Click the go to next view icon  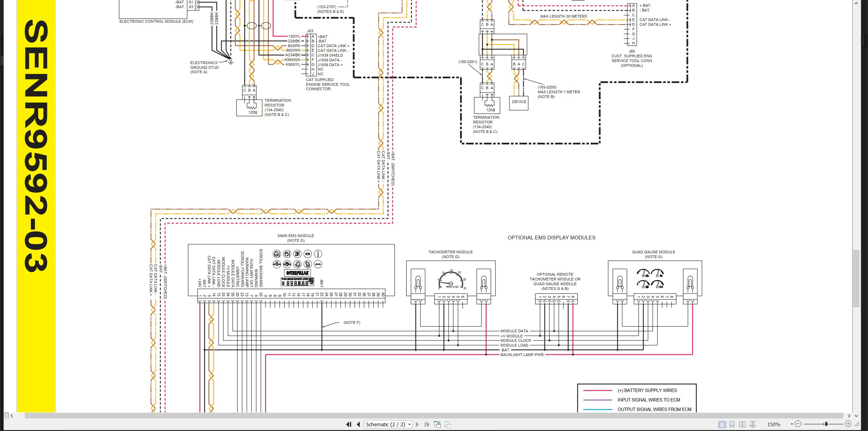pos(448,424)
